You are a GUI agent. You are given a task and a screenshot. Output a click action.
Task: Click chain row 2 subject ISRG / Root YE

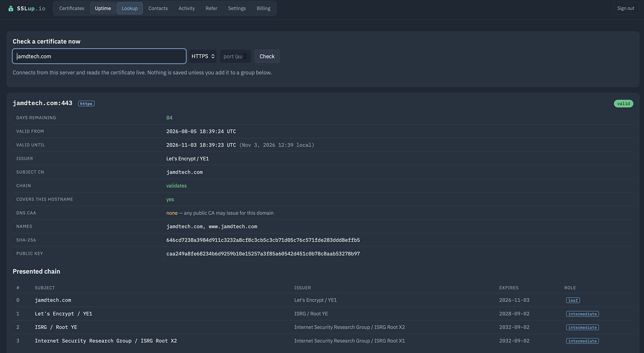(56, 327)
